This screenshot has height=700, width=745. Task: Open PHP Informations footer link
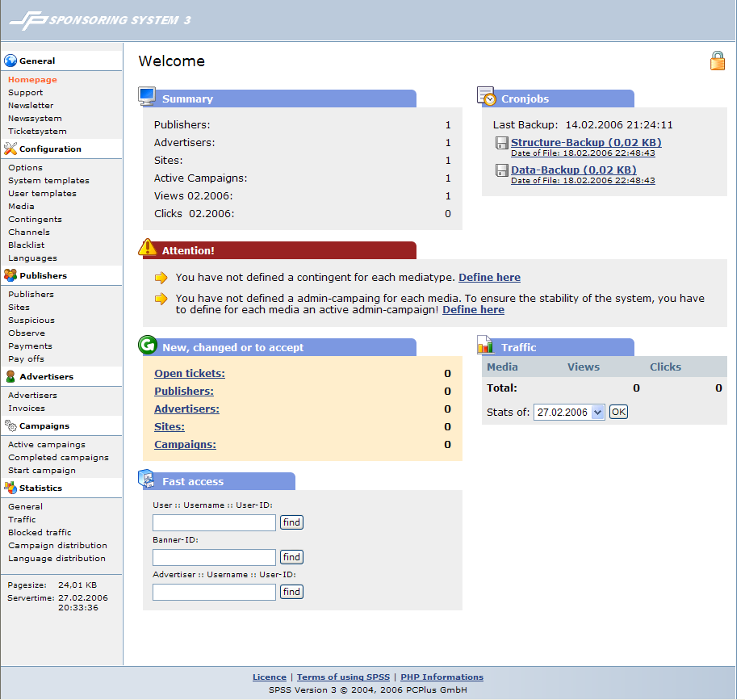coord(442,677)
